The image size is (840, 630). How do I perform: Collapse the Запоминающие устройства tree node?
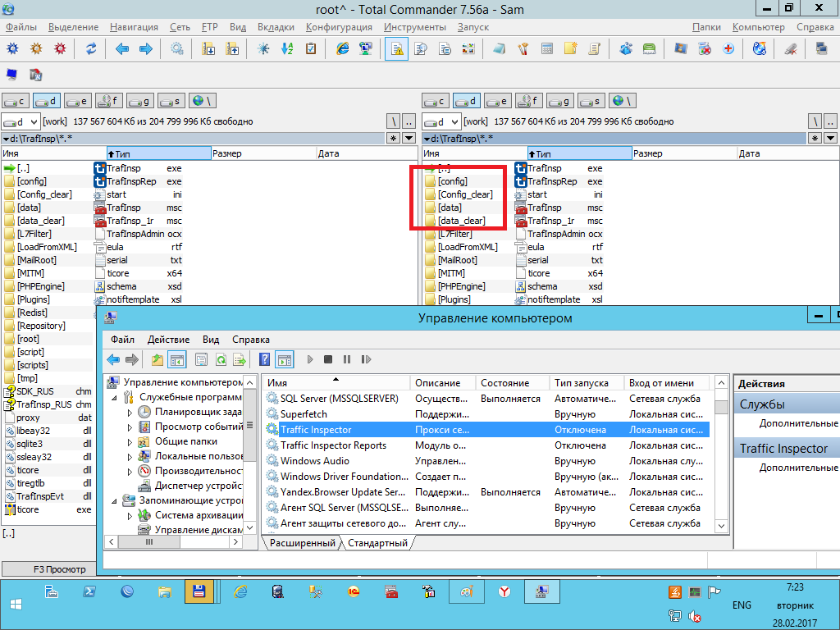click(x=115, y=501)
